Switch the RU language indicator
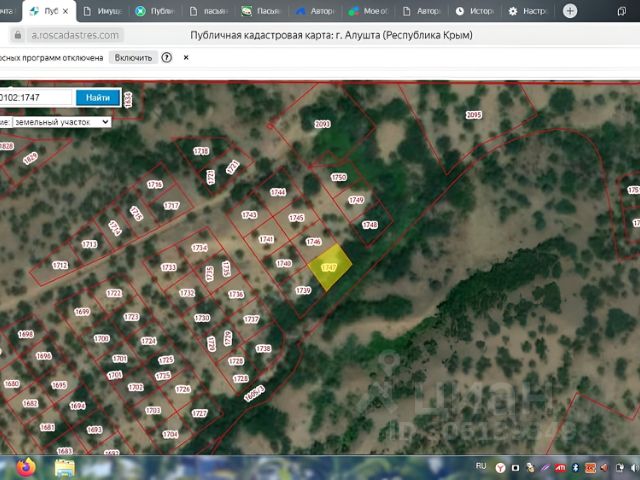 pos(481,466)
